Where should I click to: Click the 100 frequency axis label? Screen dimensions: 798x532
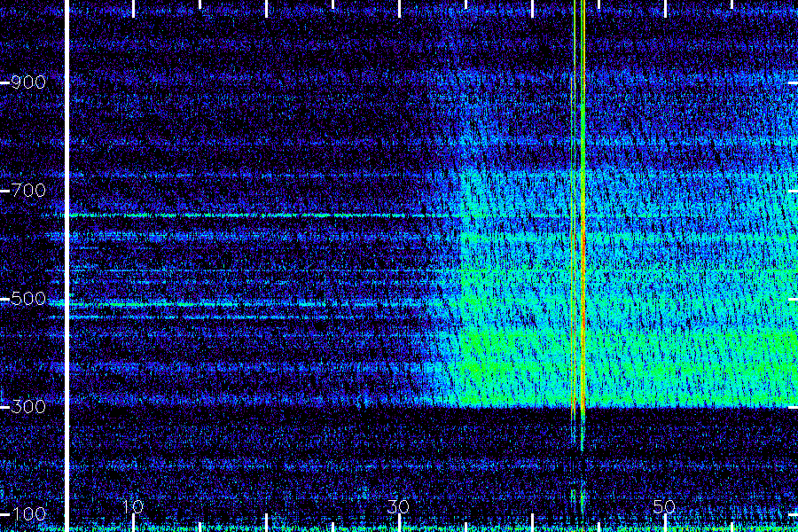28,513
